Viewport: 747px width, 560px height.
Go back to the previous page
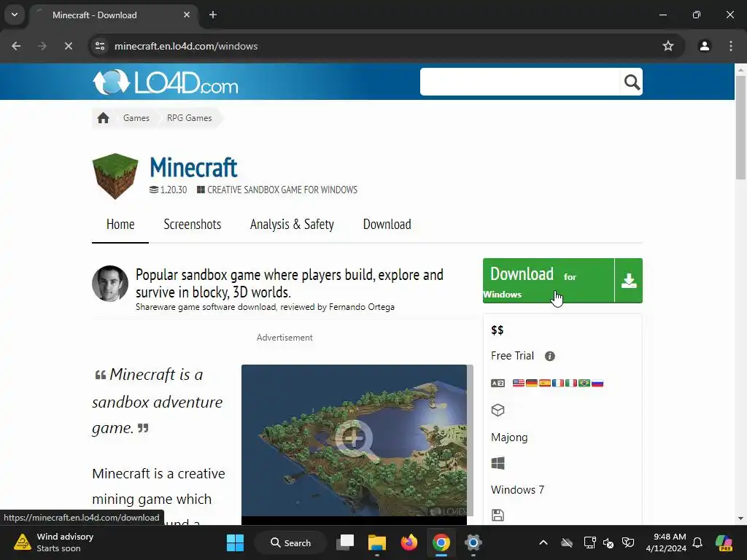click(16, 46)
